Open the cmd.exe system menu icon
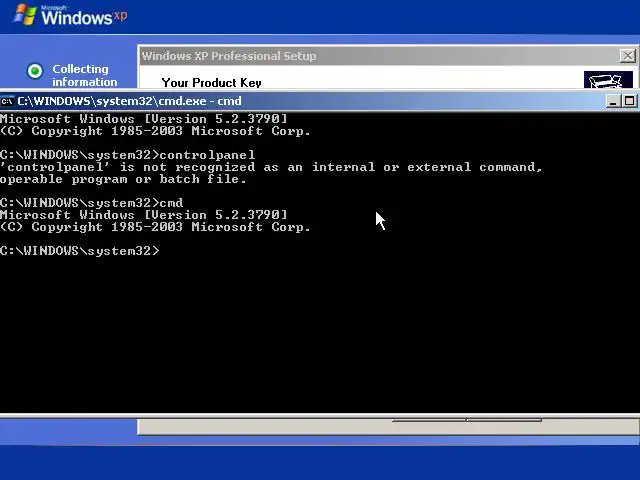Image resolution: width=640 pixels, height=480 pixels. point(7,101)
